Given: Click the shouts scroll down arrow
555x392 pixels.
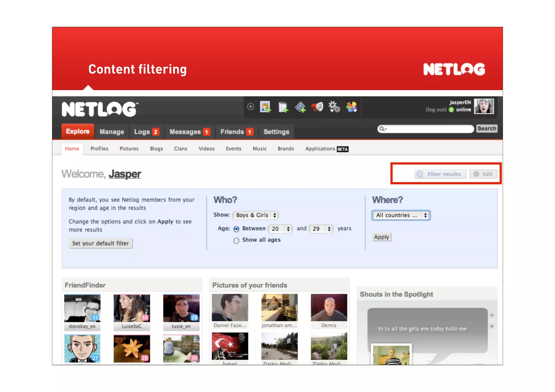Looking at the screenshot, I should pos(492,326).
